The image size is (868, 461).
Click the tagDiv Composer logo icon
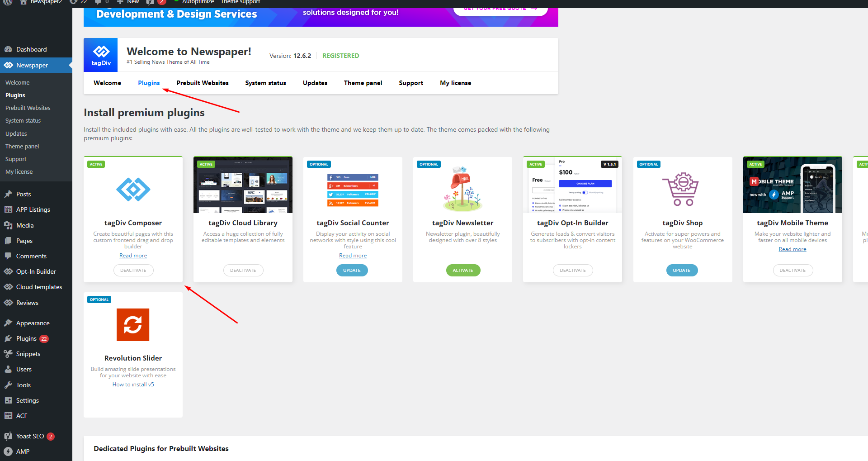[133, 189]
